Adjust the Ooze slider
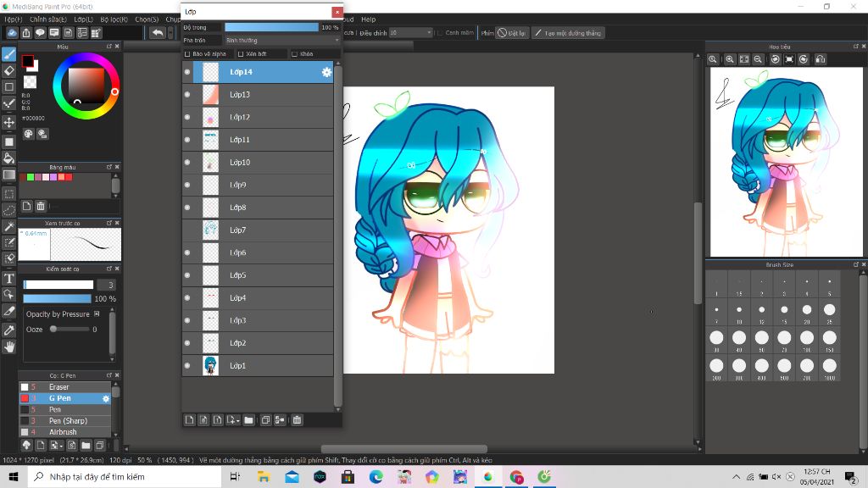Screen dimensions: 868x488 [x=70, y=330]
